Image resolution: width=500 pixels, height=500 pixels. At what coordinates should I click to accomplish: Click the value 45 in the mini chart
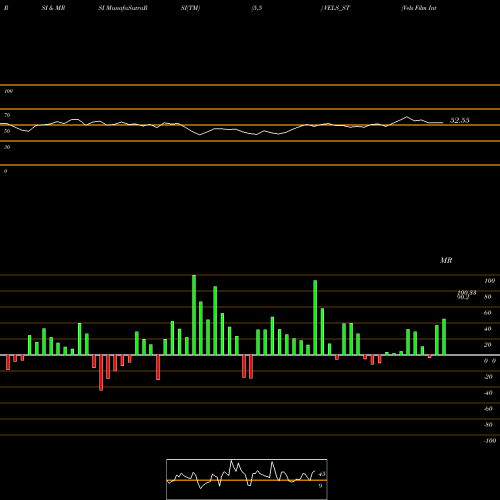[322, 474]
